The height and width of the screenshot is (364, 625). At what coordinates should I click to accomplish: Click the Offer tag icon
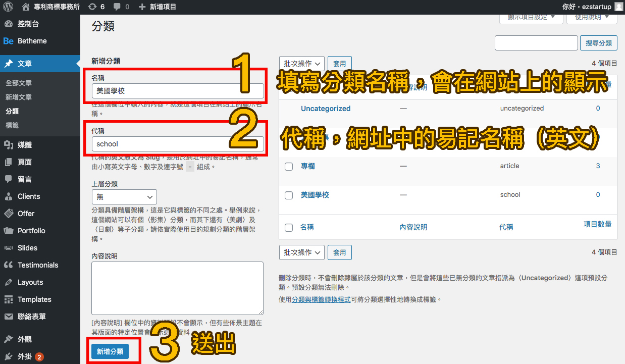(x=9, y=214)
